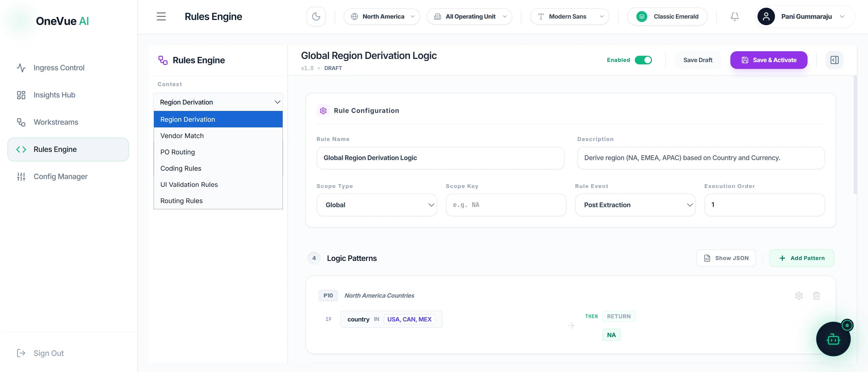Select Coding Rules in the context list
This screenshot has height=372, width=868.
coord(218,168)
